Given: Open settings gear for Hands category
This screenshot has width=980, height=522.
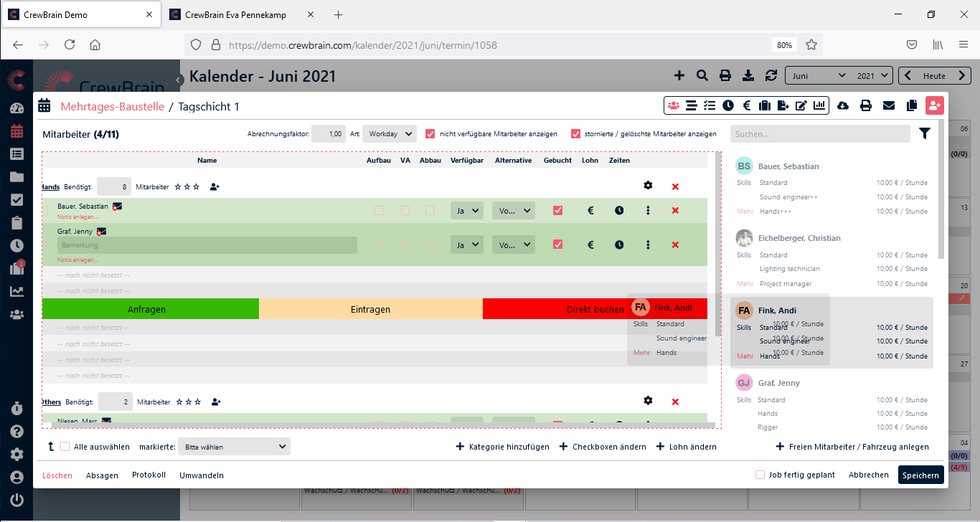Looking at the screenshot, I should [648, 186].
